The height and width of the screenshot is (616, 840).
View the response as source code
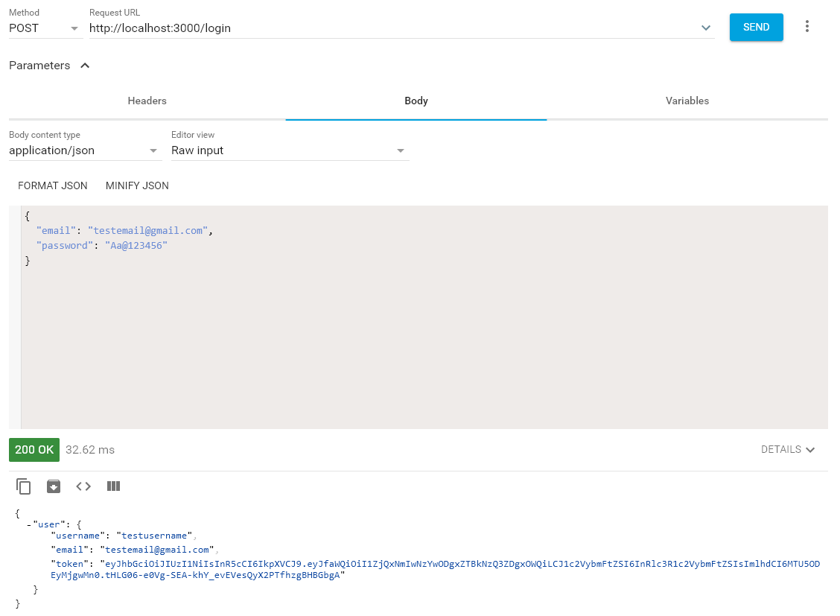click(83, 486)
